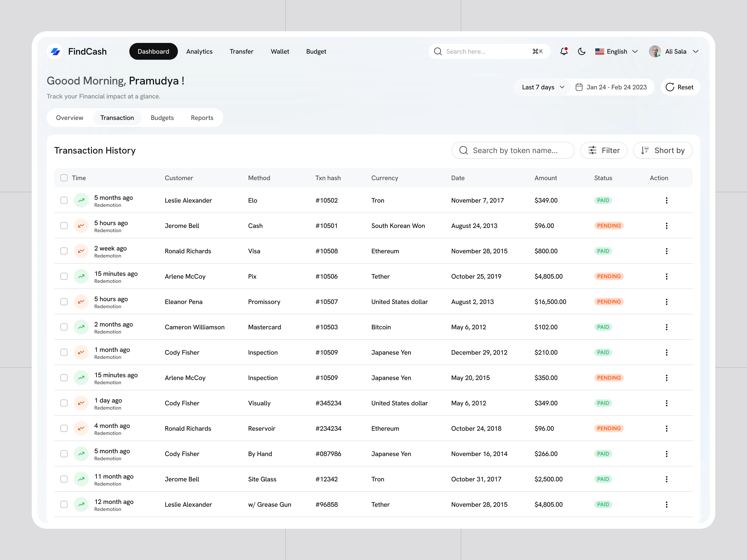The height and width of the screenshot is (560, 747).
Task: Tick the checkbox for Cody Fisher #087986
Action: click(x=64, y=454)
